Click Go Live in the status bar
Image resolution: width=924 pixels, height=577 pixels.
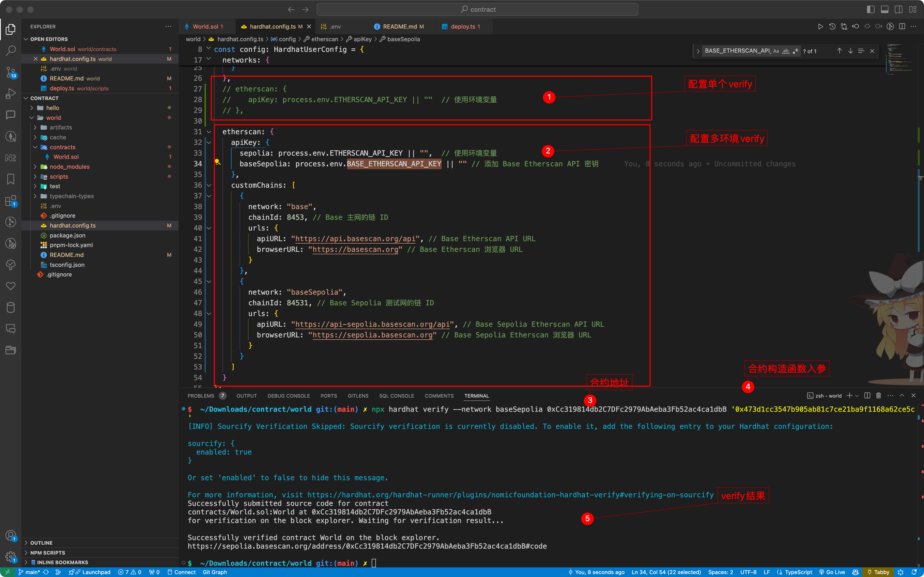point(832,572)
